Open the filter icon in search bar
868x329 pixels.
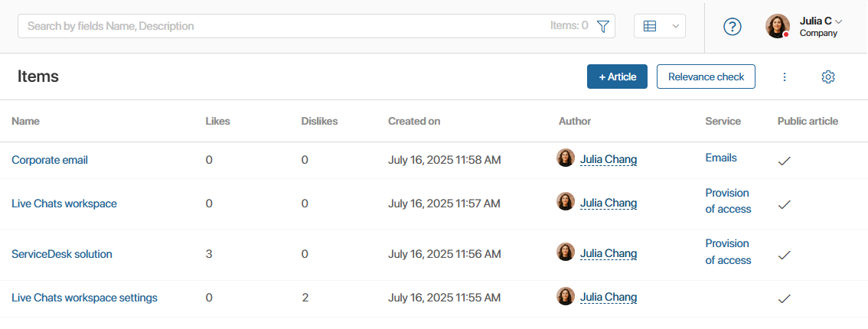coord(603,26)
